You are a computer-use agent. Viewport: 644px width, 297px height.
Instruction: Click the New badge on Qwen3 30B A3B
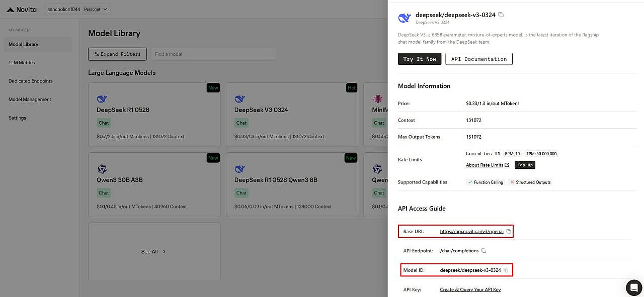(213, 158)
